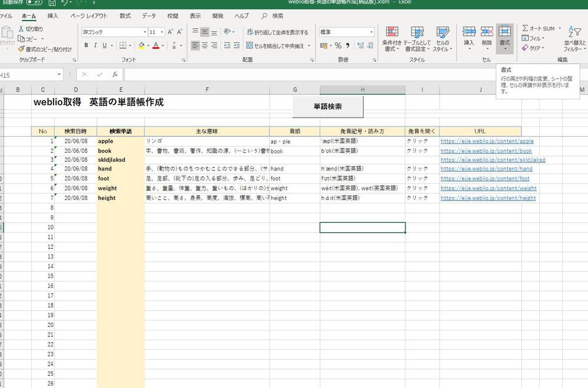Increase decimal places
The width and height of the screenshot is (588, 388).
click(360, 46)
